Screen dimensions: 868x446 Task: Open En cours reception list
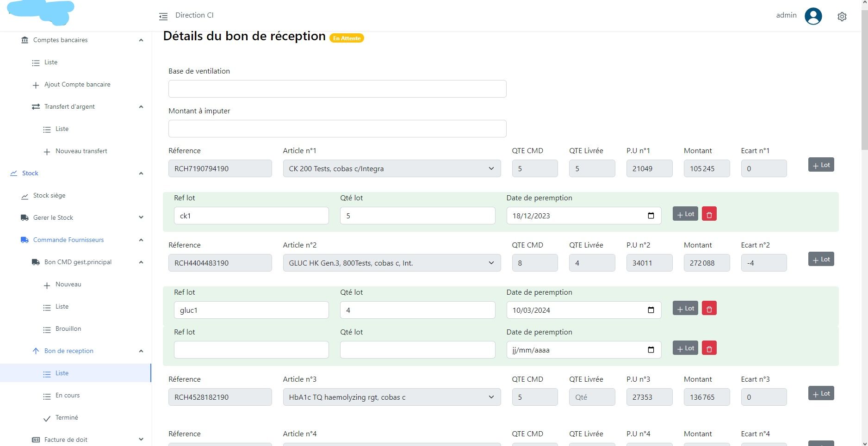[68, 396]
